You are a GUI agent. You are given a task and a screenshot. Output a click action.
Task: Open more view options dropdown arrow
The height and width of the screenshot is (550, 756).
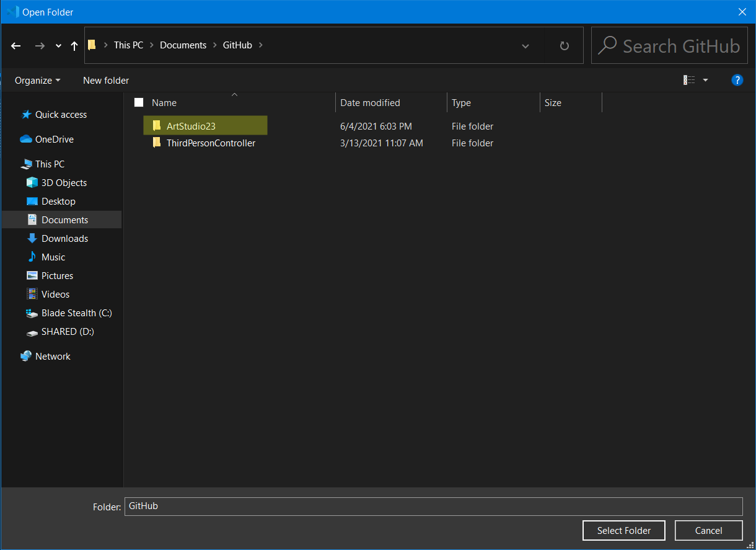705,80
